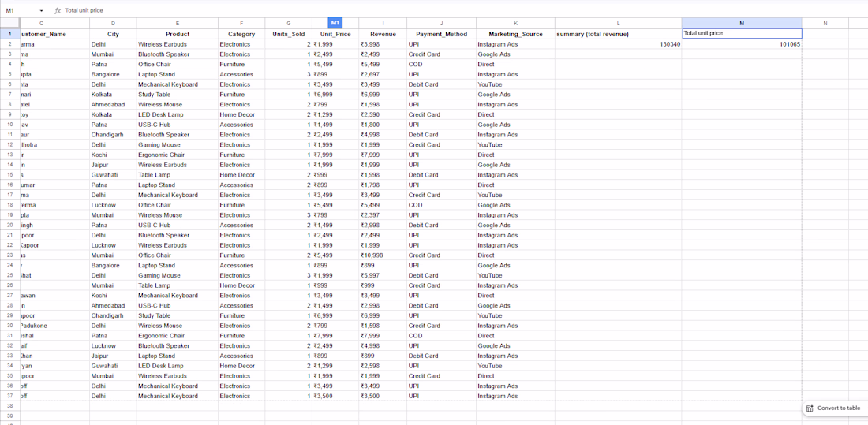Click the Product header cell
Viewport: 868px width, 425px height.
pyautogui.click(x=177, y=34)
